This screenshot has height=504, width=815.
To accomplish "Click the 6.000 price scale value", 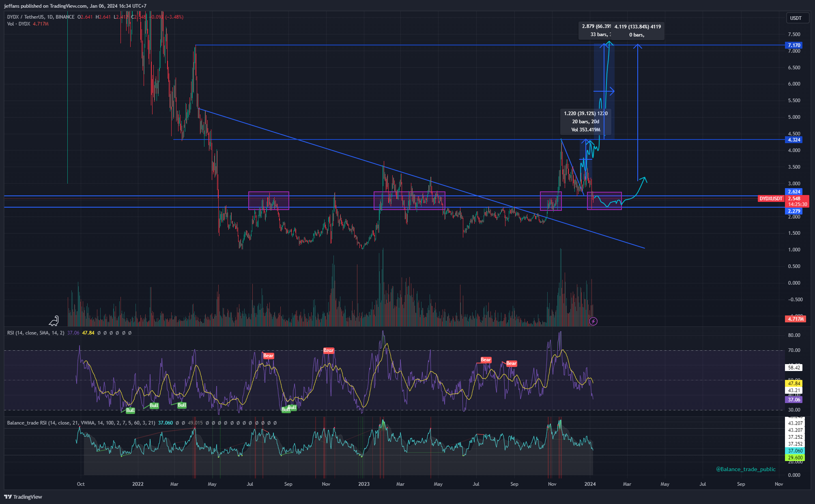I will 794,84.
